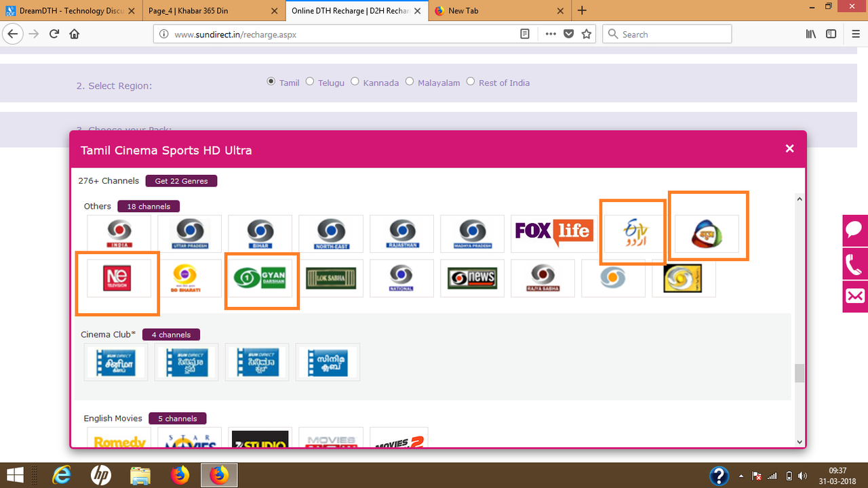Viewport: 868px width, 488px height.
Task: Open the Malayalam-script Cinema Club channel
Action: pos(328,362)
